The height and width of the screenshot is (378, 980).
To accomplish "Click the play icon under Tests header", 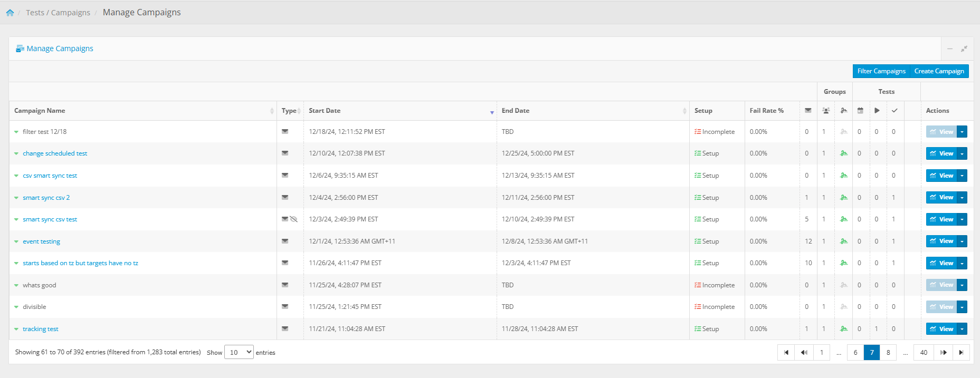I will (877, 111).
